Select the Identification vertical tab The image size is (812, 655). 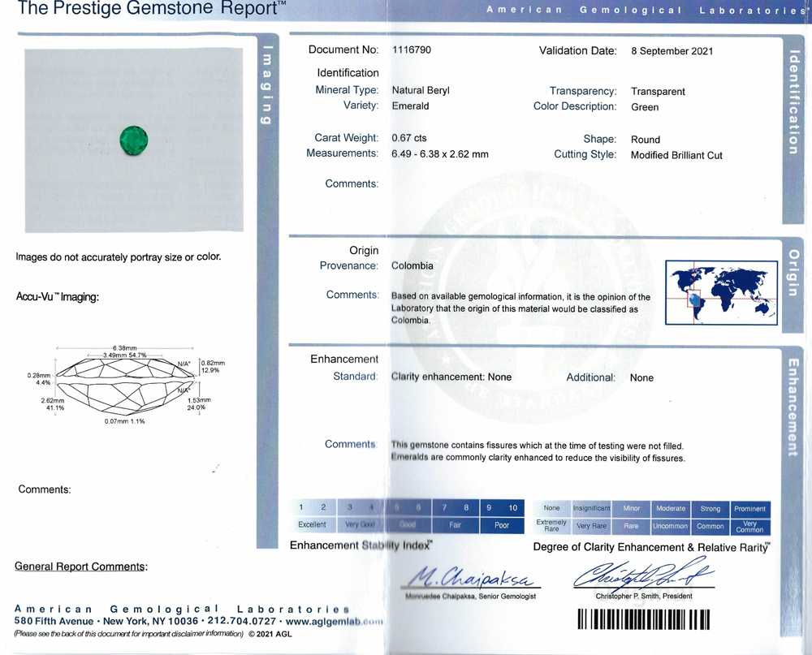pyautogui.click(x=793, y=102)
